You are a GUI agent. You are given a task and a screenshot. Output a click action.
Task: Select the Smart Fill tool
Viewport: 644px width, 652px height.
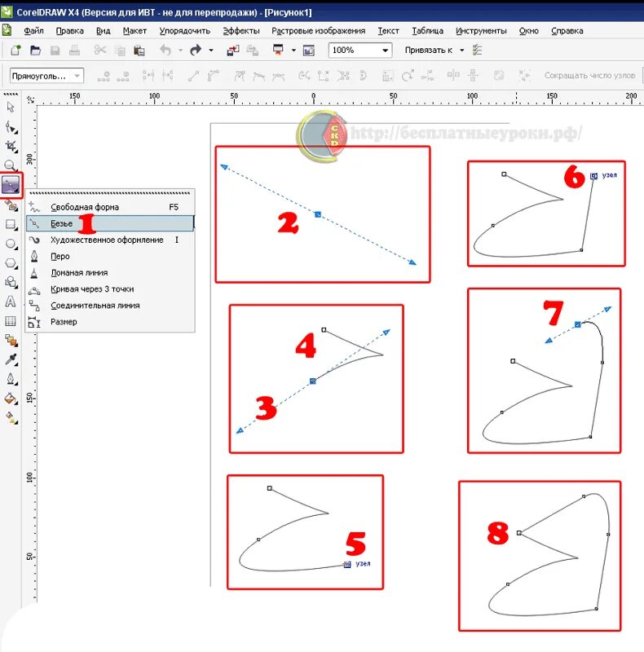(x=11, y=205)
